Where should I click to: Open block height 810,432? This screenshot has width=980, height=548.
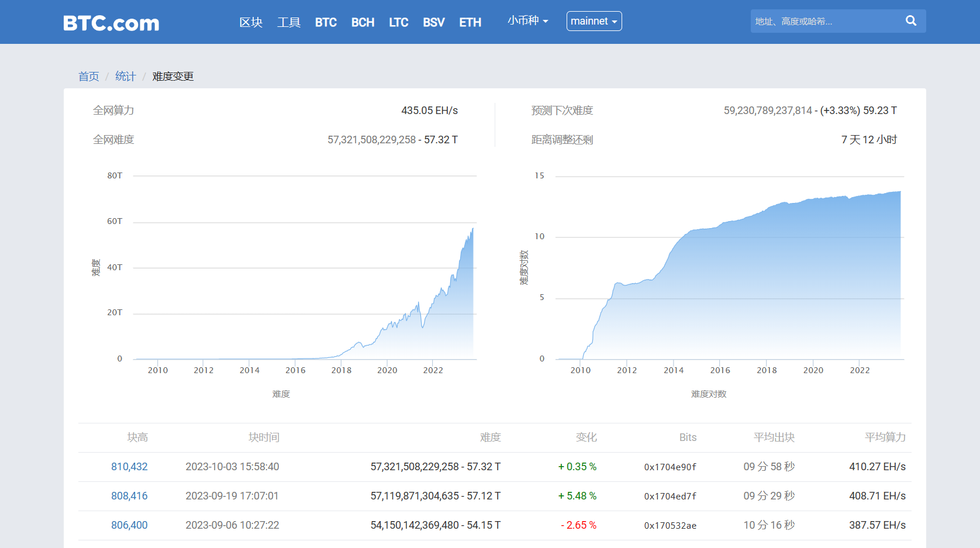click(129, 467)
